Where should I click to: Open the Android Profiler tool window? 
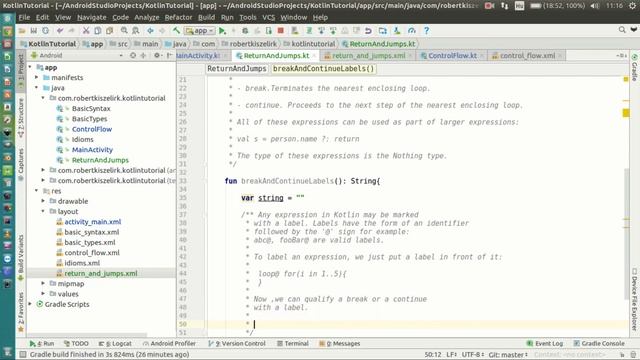point(169,344)
